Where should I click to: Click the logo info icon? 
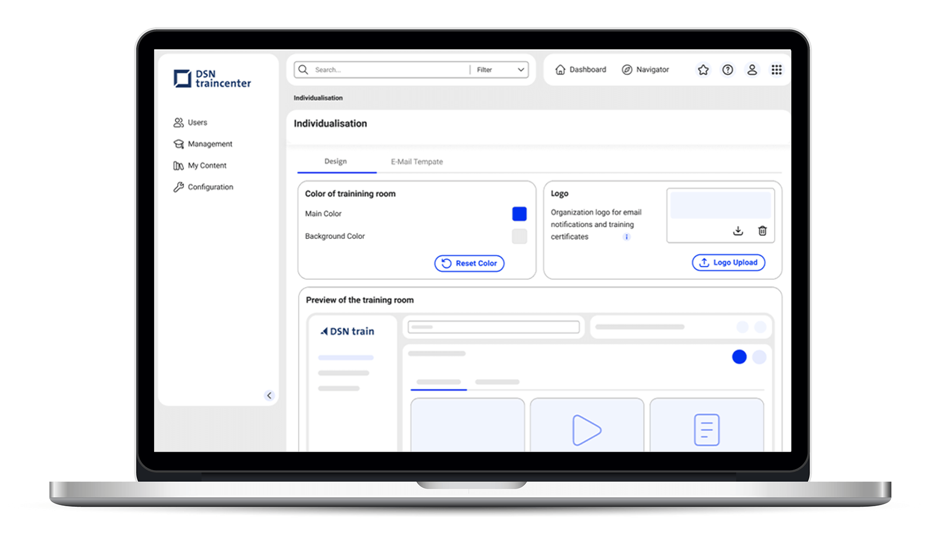[x=626, y=237]
